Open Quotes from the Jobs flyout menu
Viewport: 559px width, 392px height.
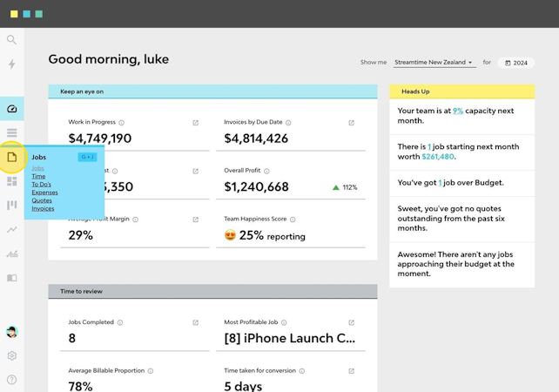[42, 200]
